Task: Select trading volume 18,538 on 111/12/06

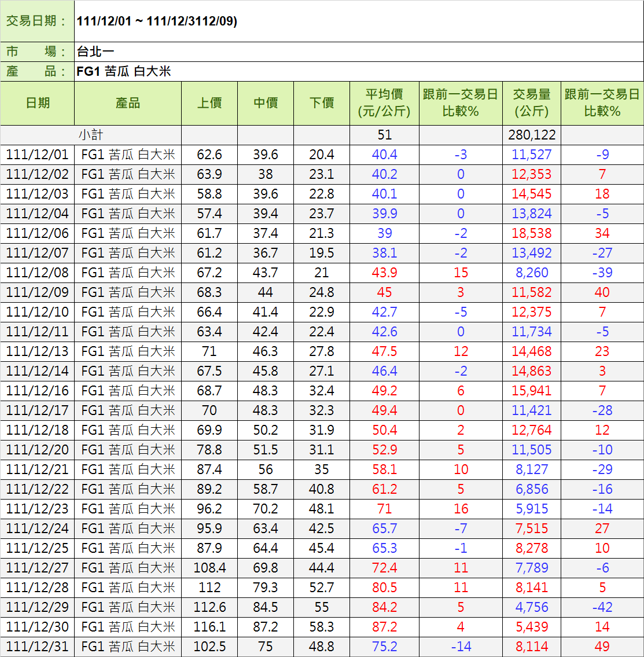Action: pyautogui.click(x=531, y=233)
